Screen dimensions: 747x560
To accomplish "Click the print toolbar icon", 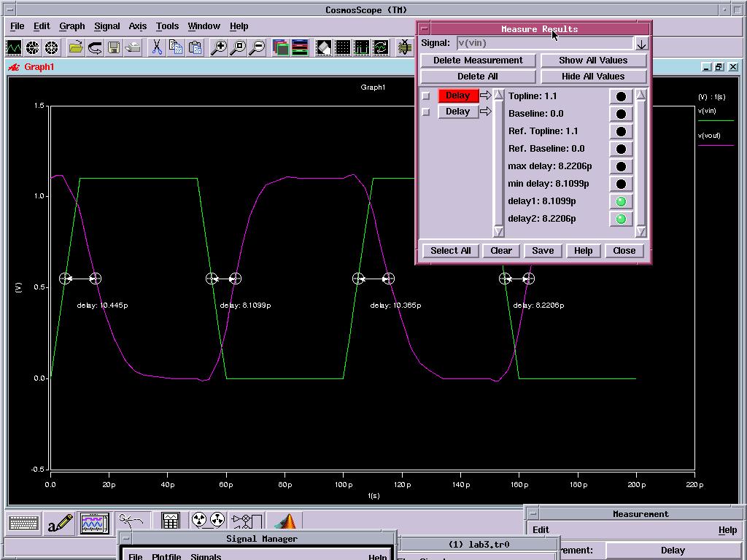I will [133, 47].
